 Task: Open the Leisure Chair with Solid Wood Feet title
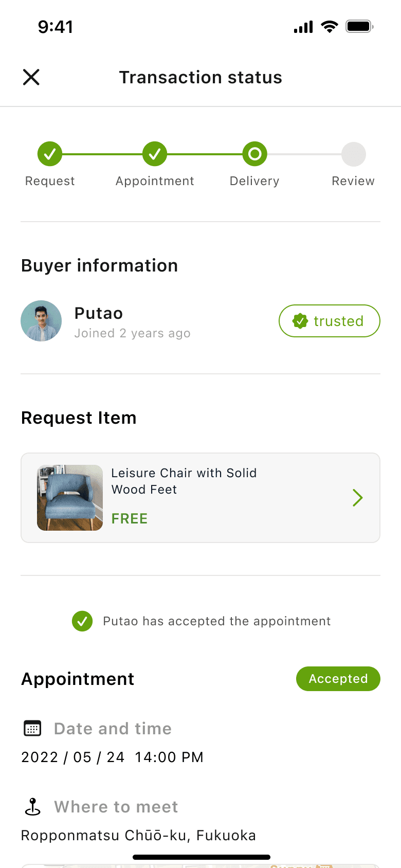[184, 481]
